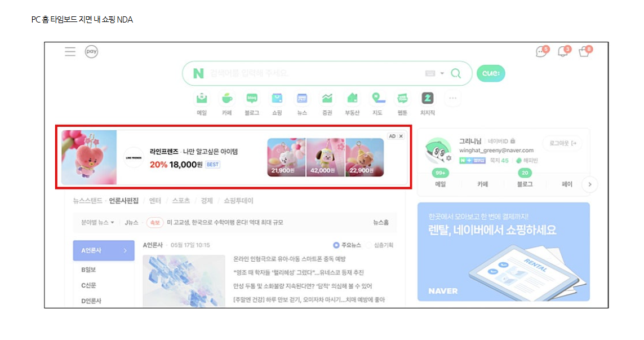Open the 치지직 shortcut icon

(428, 99)
